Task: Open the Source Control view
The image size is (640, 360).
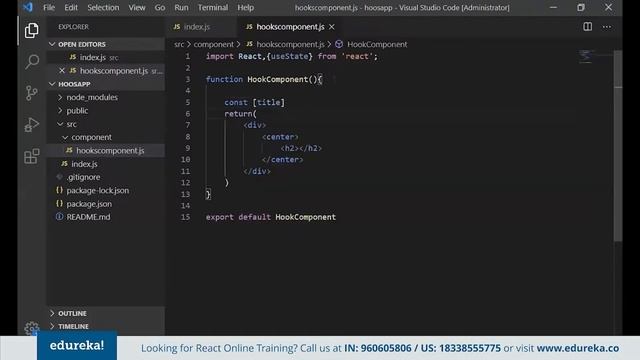Action: 31,93
